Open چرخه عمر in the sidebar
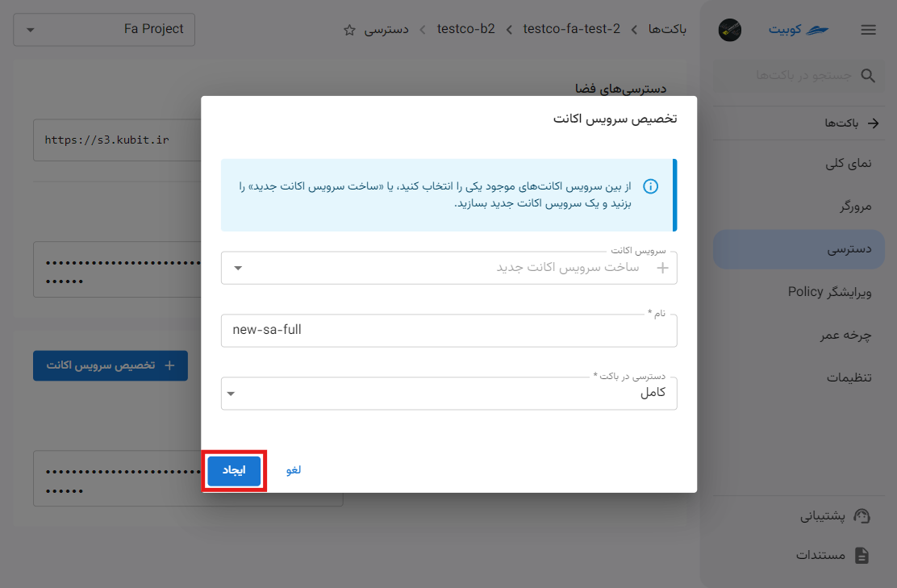Viewport: 897px width, 588px height. [x=799, y=336]
